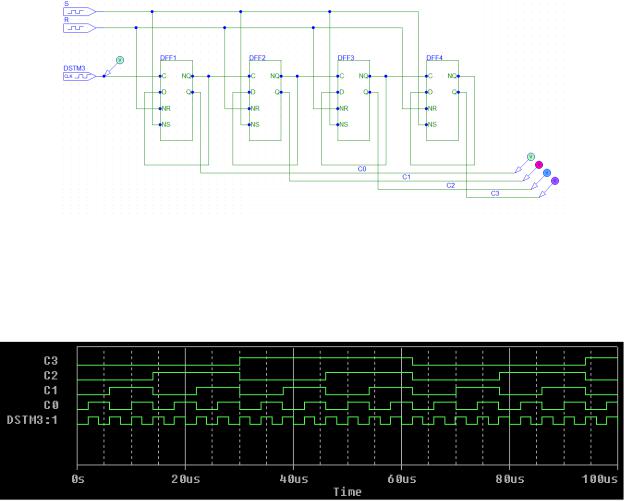Image resolution: width=624 pixels, height=501 pixels.
Task: Select the C3 net label on schematic
Action: click(495, 193)
